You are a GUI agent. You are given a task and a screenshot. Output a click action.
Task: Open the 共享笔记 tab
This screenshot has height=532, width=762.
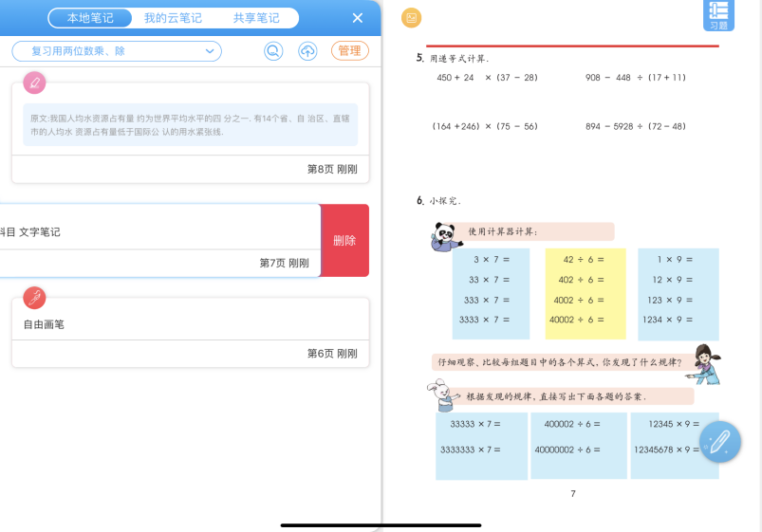click(x=256, y=18)
